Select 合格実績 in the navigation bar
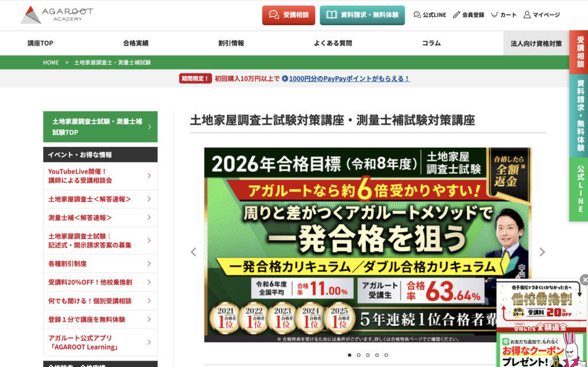The height and width of the screenshot is (367, 588). pos(136,43)
